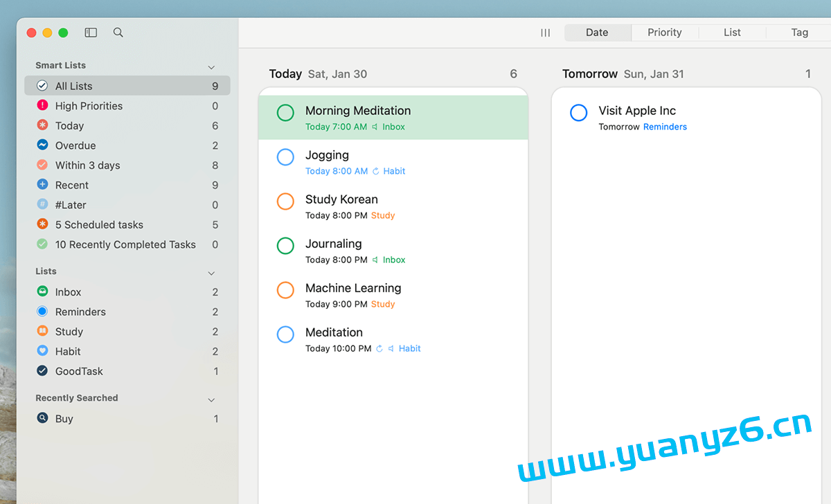Switch to the Tag view tab
This screenshot has height=504, width=831.
[799, 33]
